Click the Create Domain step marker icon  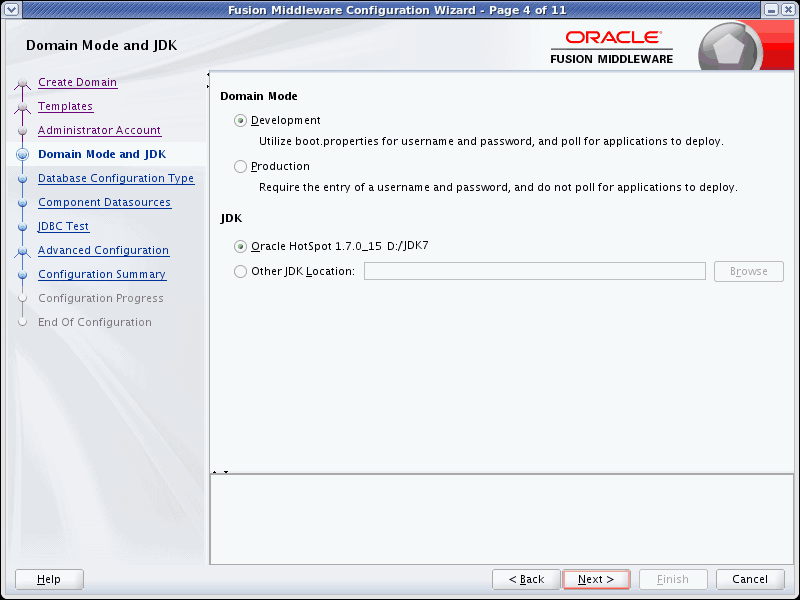[x=22, y=83]
